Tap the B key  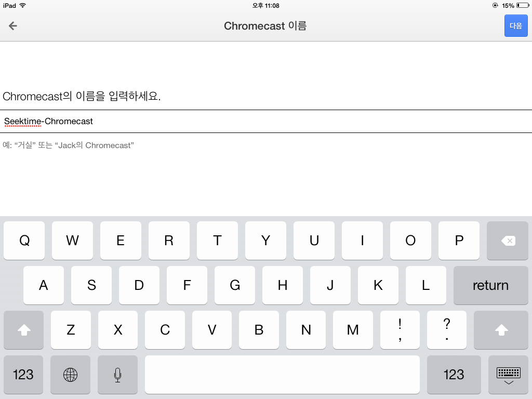(259, 330)
